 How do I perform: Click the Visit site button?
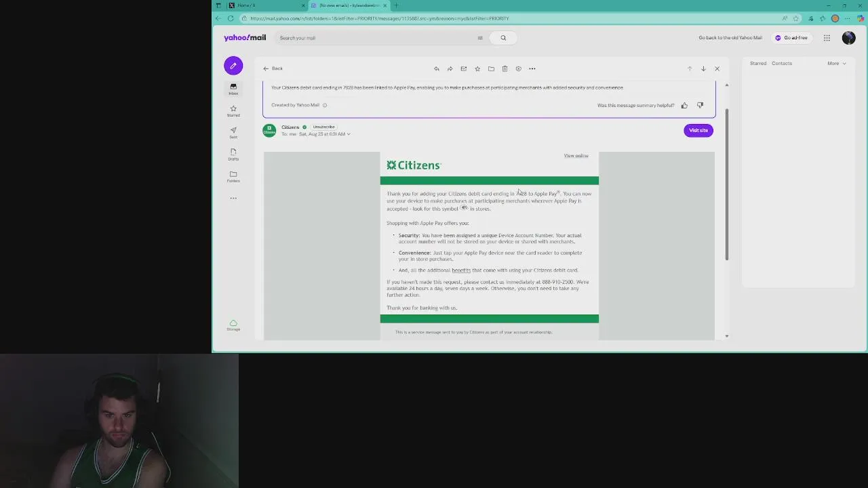coord(698,130)
